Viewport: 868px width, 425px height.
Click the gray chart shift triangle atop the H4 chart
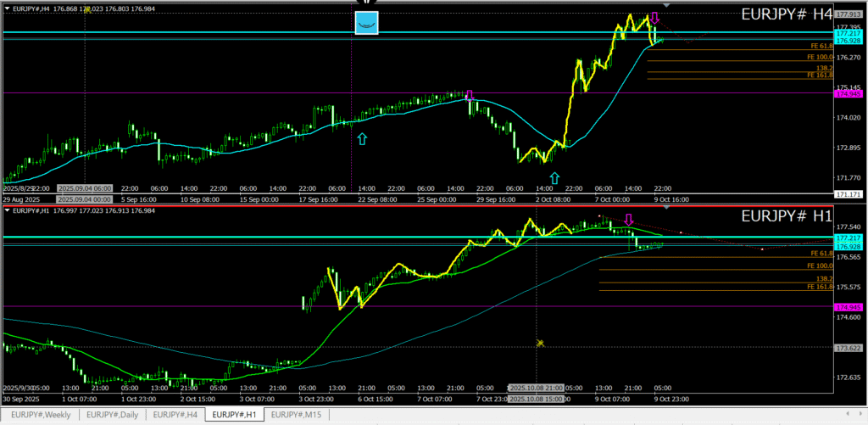point(666,5)
